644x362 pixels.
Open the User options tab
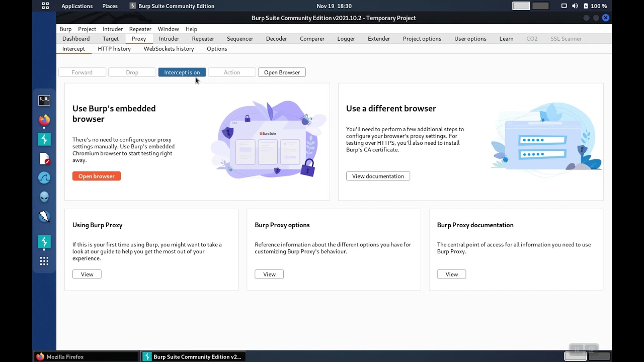tap(470, 39)
